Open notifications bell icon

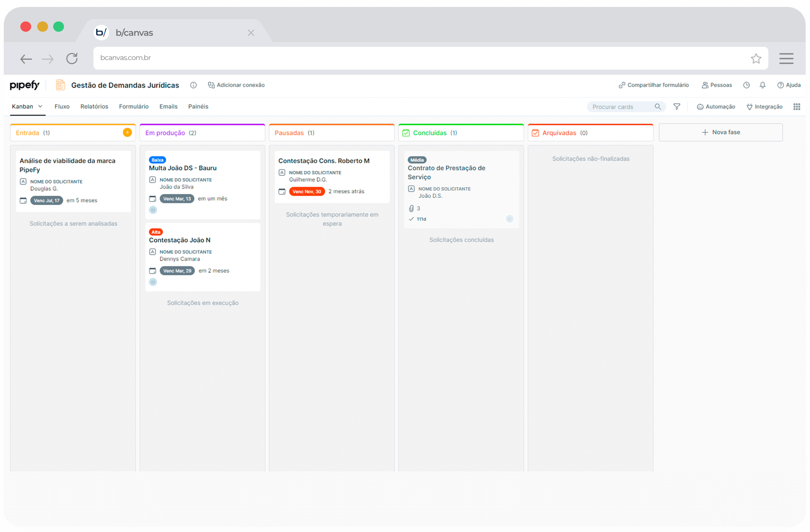[763, 85]
